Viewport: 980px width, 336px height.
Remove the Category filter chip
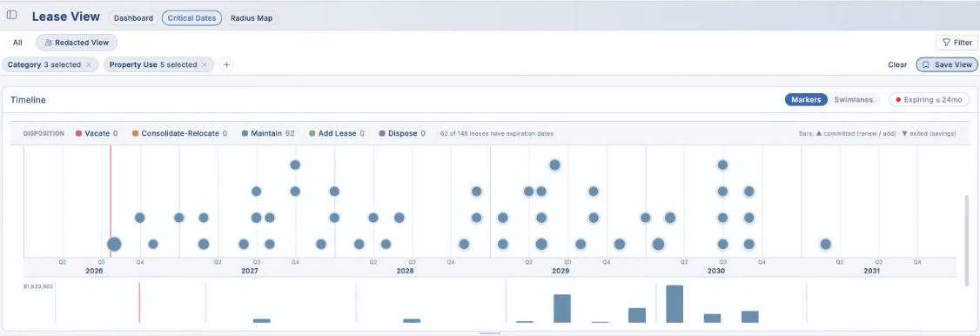coord(88,64)
